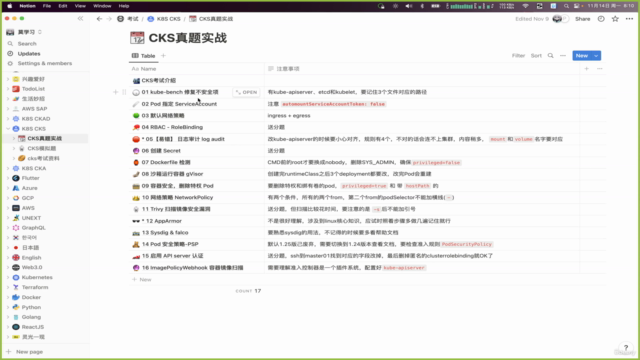Viewport: 640px width, 360px height.
Task: Click the drag handle beside row 01
Action: pyautogui.click(x=124, y=92)
